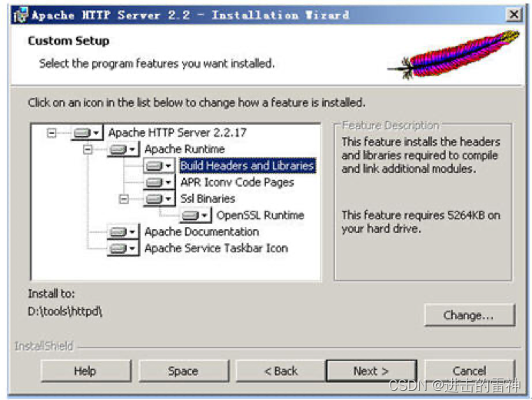The image size is (532, 400).
Task: Open drive icon dropdown for APR Iconv Code Pages
Action: click(159, 182)
